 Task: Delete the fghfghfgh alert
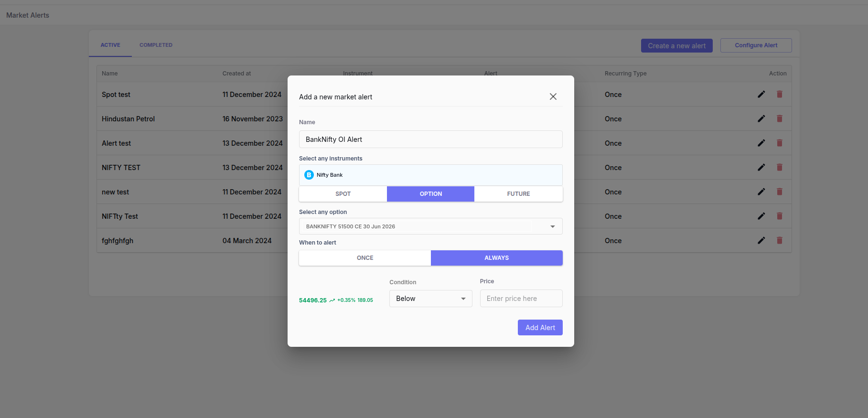point(780,240)
